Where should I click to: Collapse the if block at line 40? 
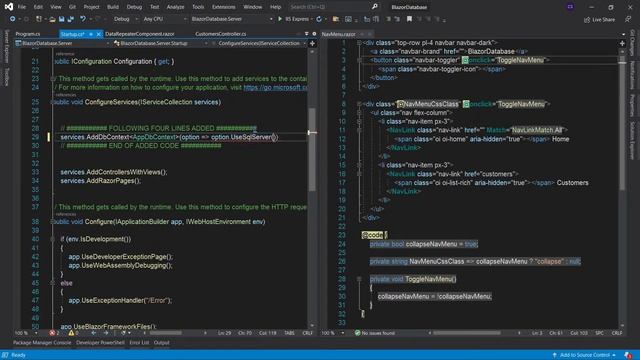[52, 239]
